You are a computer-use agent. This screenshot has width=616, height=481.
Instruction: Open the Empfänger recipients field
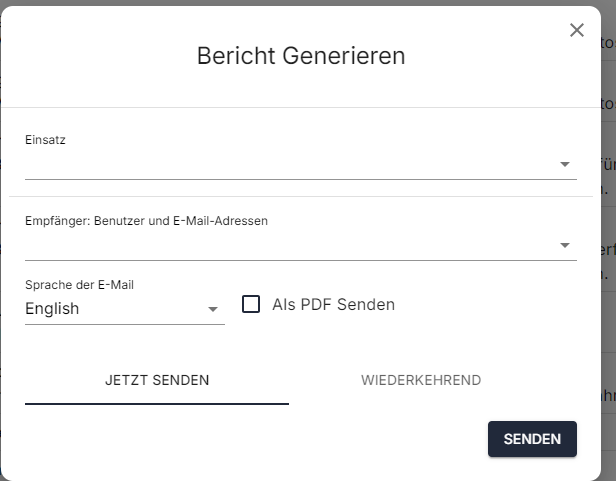click(x=290, y=245)
